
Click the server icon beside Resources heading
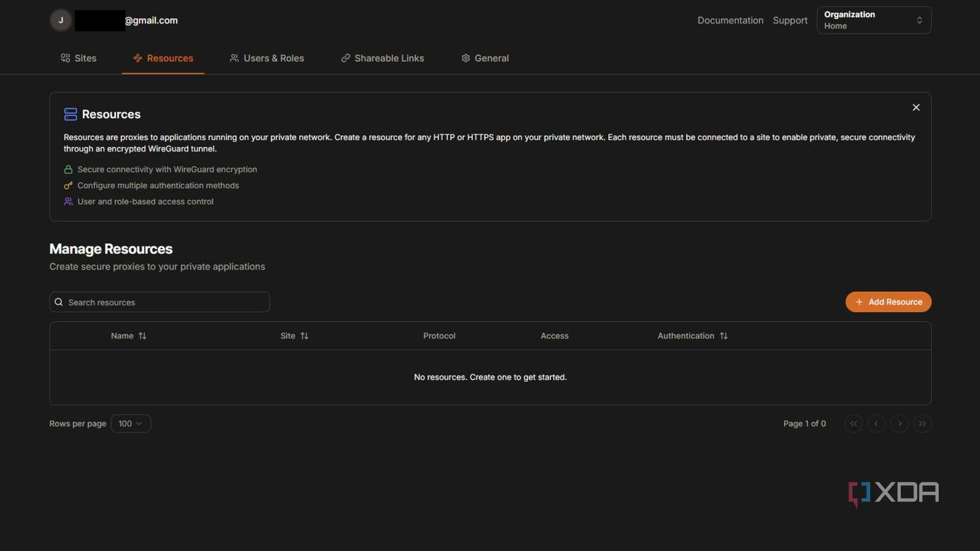pyautogui.click(x=71, y=114)
